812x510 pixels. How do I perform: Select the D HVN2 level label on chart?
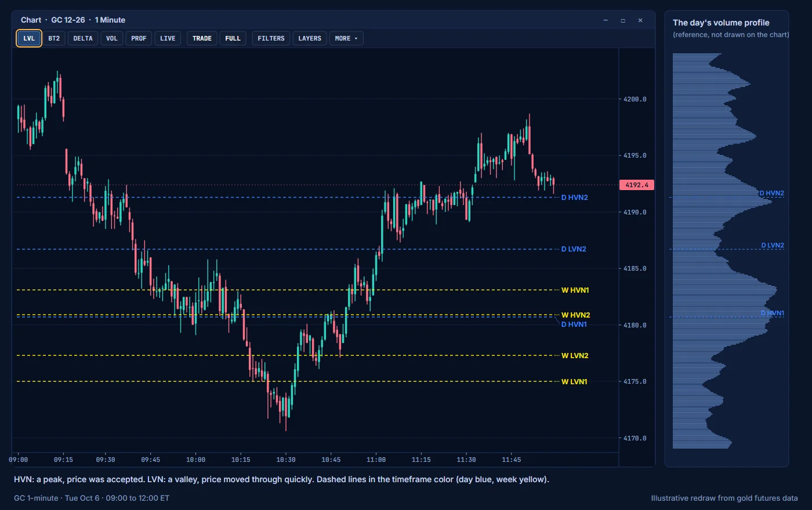(574, 198)
